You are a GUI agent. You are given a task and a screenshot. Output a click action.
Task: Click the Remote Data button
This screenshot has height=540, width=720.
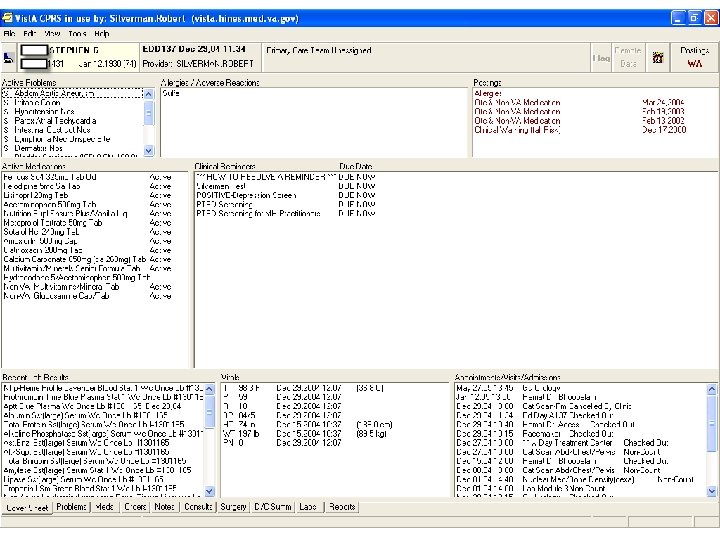[628, 57]
